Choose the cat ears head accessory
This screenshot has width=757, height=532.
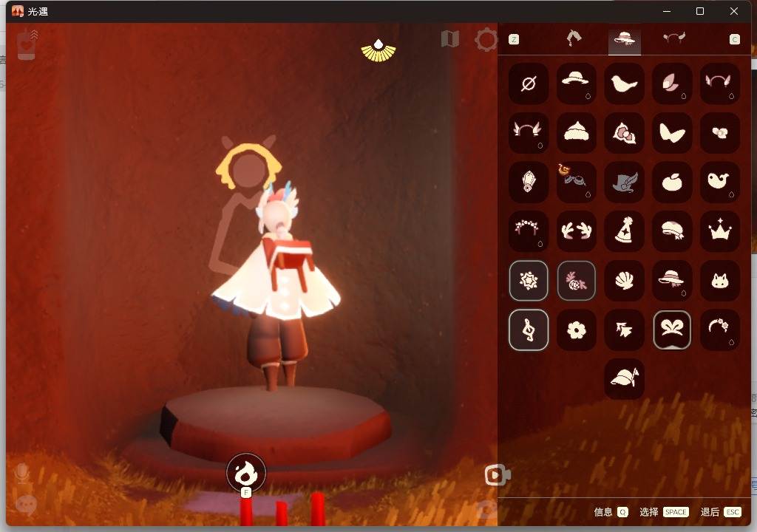(719, 281)
